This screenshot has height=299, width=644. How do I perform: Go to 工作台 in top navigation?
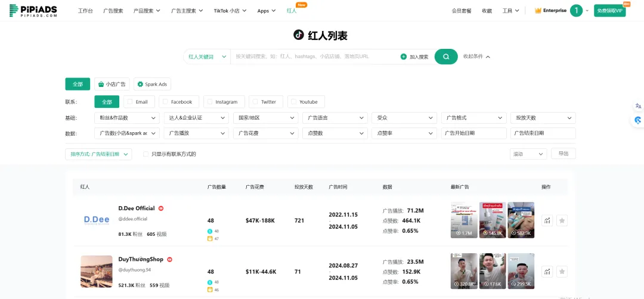pos(85,11)
